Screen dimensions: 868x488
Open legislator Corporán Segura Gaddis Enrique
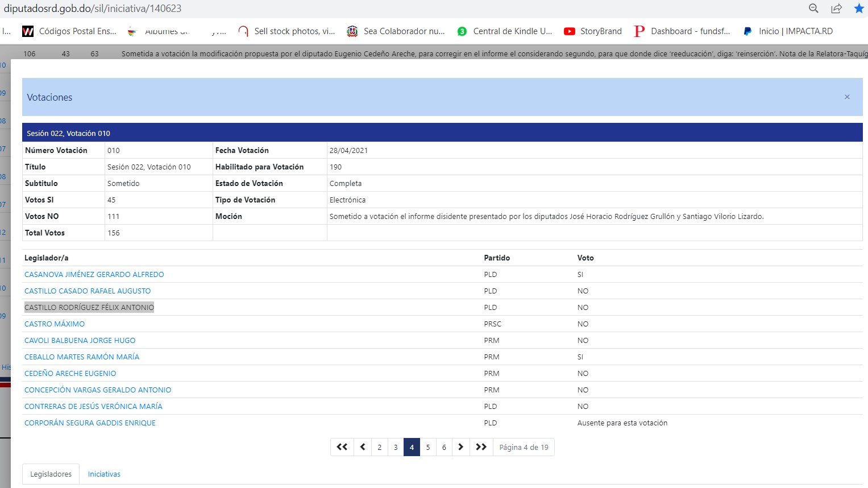tap(90, 423)
